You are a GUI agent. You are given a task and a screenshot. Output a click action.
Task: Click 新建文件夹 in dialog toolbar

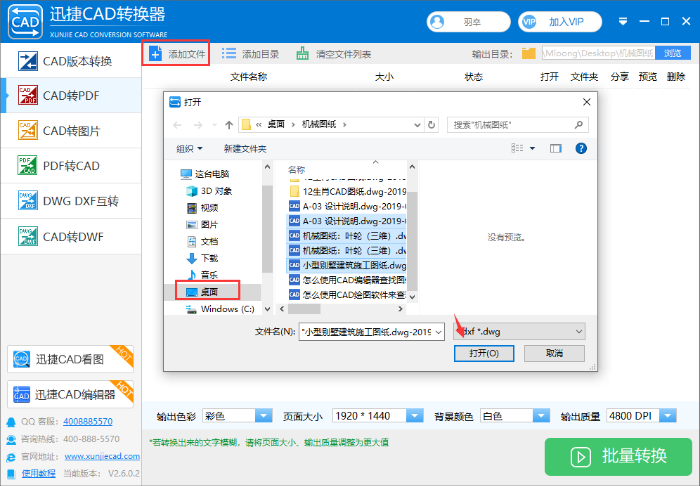245,149
